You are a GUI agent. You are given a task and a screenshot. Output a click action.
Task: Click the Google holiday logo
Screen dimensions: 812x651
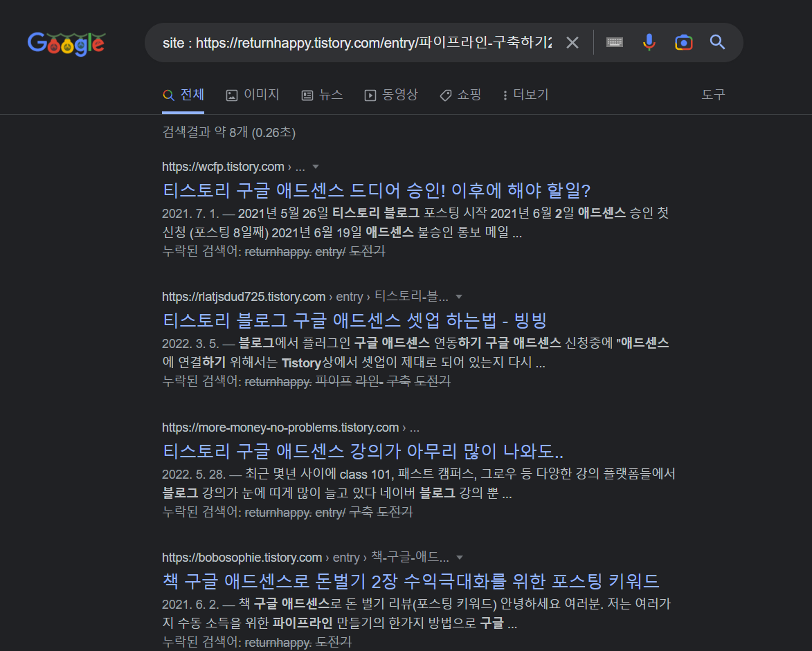(x=66, y=44)
